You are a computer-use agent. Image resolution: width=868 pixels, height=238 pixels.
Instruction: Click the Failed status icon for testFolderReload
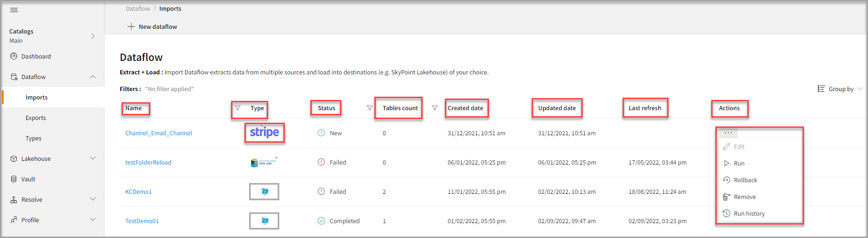tap(321, 162)
